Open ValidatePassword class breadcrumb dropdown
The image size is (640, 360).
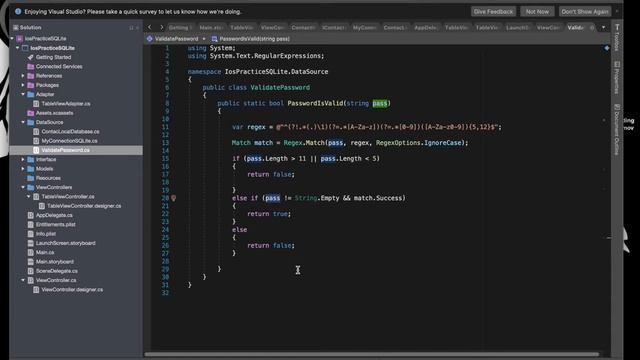pyautogui.click(x=176, y=39)
